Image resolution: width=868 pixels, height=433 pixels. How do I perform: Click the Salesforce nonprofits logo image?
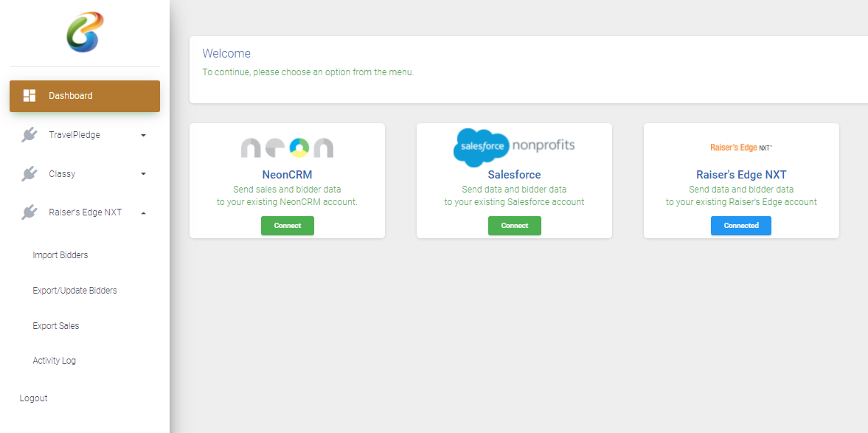[x=514, y=148]
